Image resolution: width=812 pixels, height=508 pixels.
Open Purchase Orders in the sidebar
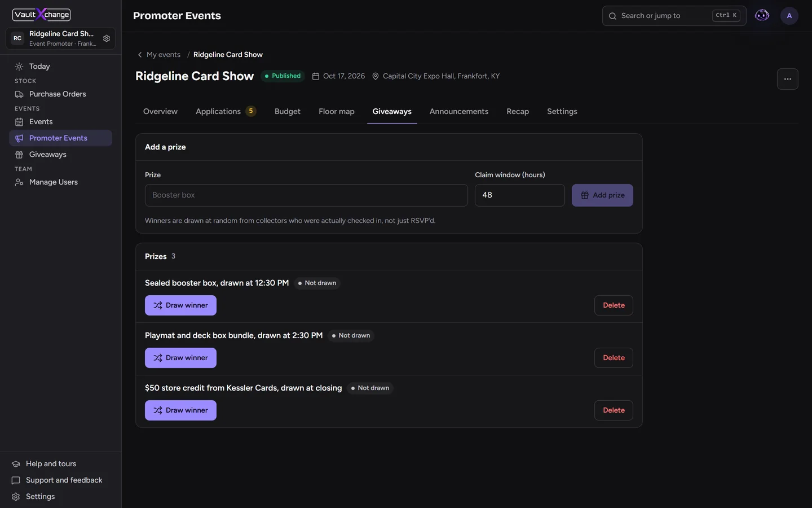coord(60,94)
